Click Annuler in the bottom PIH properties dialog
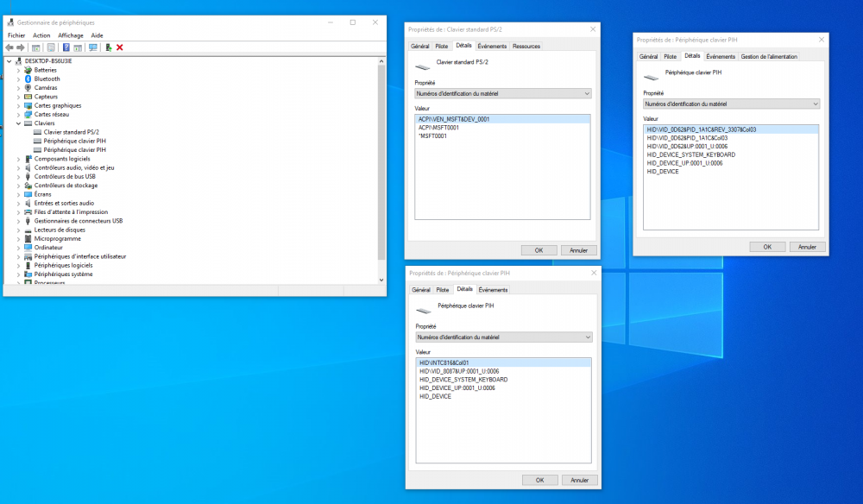 580,481
